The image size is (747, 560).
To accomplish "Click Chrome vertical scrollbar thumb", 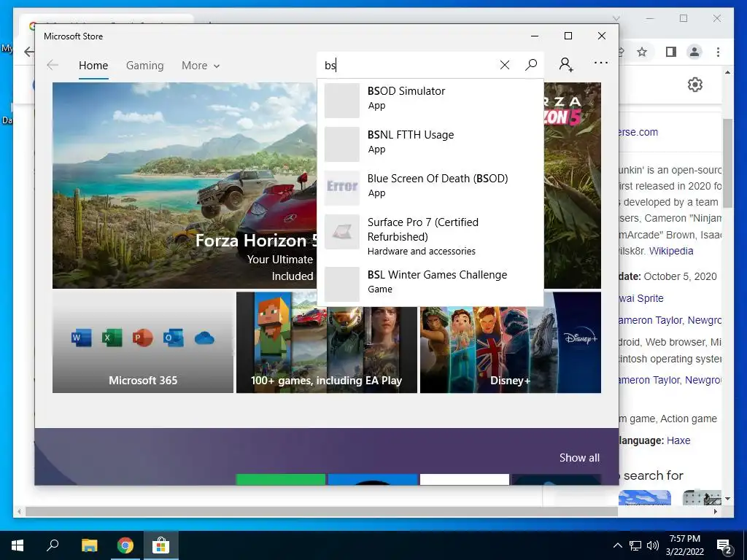I will coord(727,163).
